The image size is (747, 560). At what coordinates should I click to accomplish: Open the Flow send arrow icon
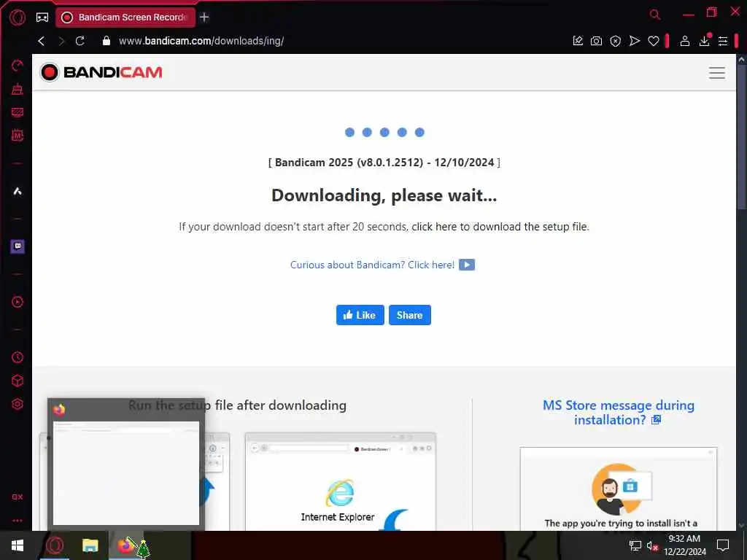(x=635, y=41)
